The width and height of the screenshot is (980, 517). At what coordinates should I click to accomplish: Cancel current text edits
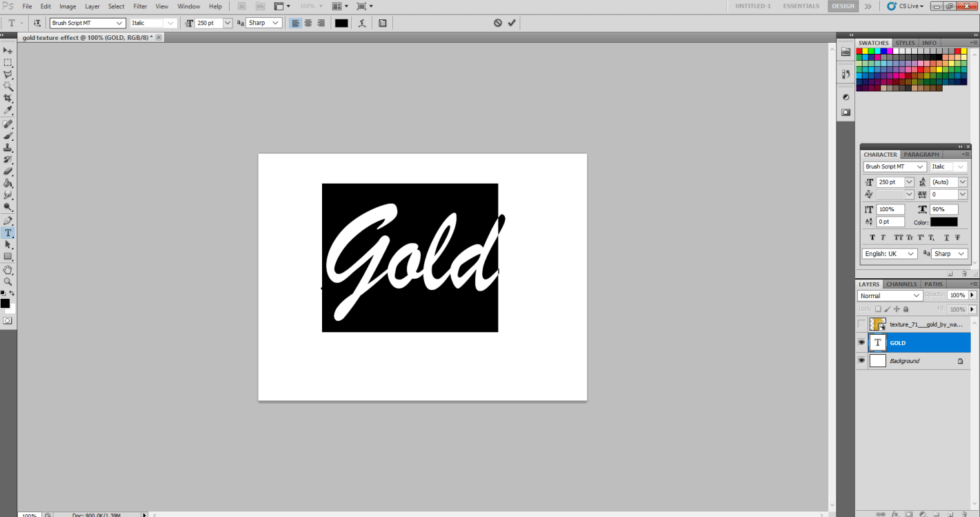tap(498, 22)
